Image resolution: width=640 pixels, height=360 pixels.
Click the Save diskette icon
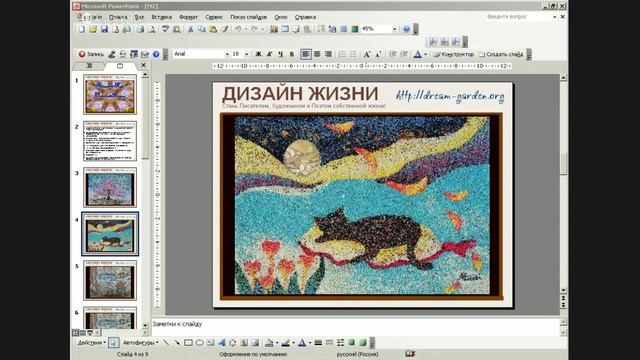(x=104, y=29)
